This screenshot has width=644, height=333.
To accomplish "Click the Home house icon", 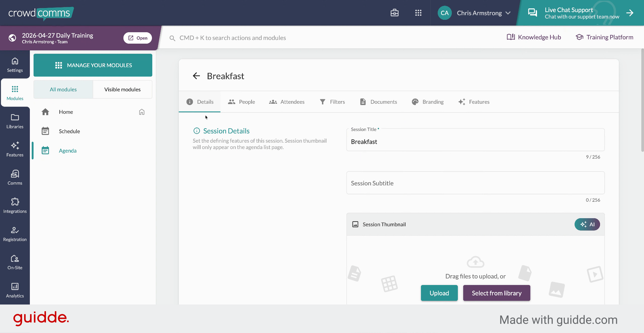I will tap(45, 112).
